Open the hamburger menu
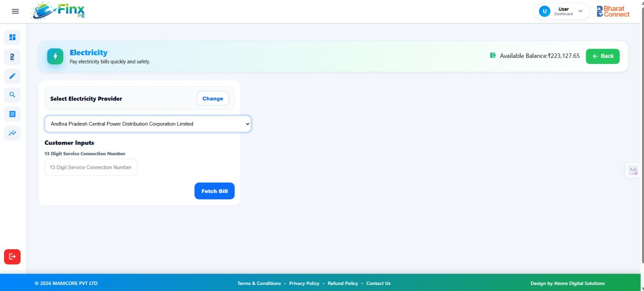This screenshot has width=644, height=291. 15,11
